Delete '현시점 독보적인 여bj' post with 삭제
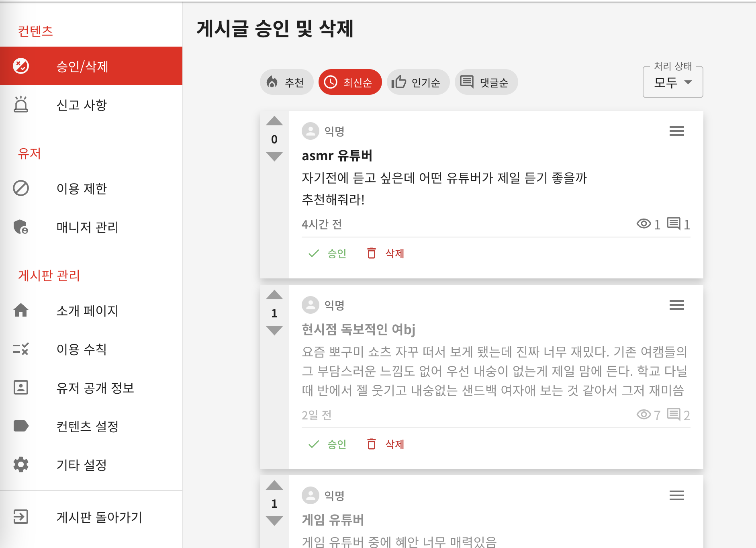 point(386,444)
